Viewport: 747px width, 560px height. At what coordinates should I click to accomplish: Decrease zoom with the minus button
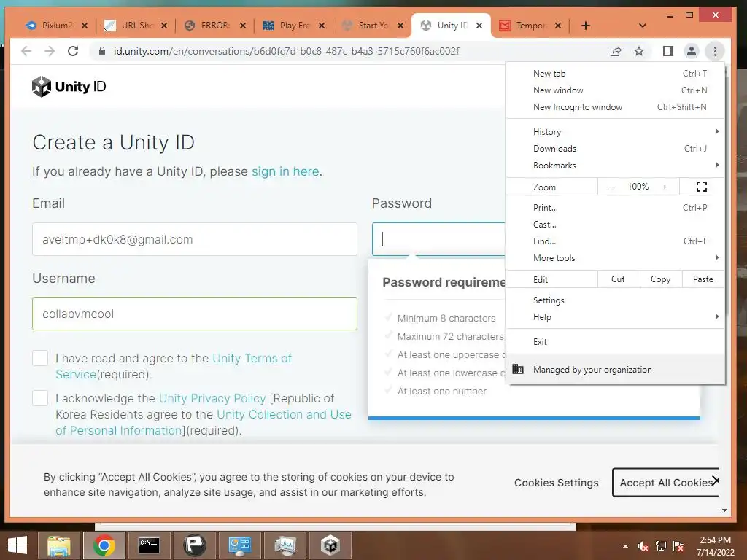point(611,187)
